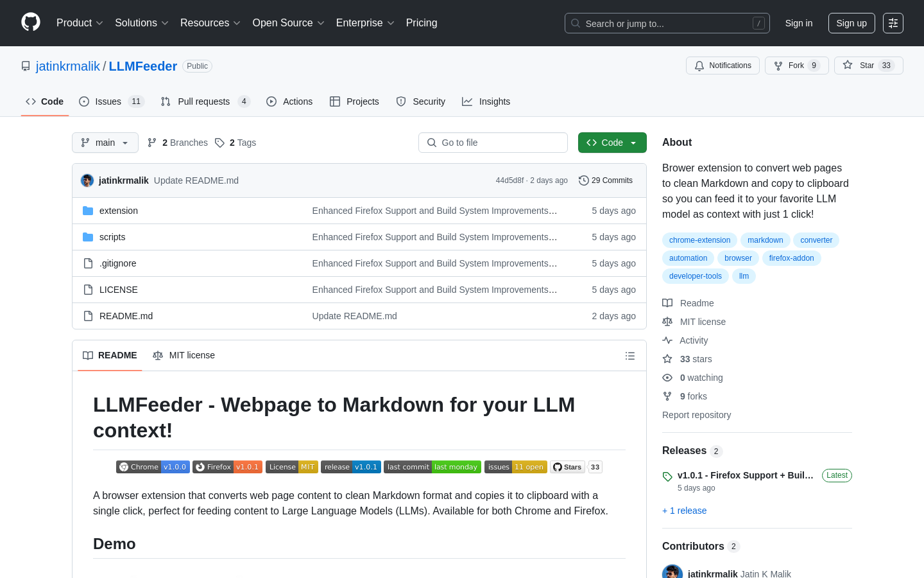Viewport: 924px width, 578px height.
Task: View the 29 Commits history
Action: [606, 180]
